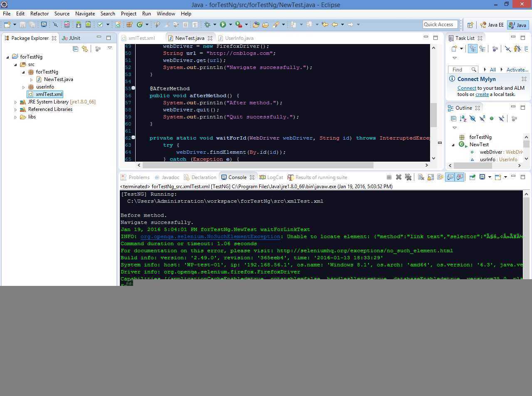Click the Debug bug icon
Image resolution: width=532 pixels, height=396 pixels.
[x=208, y=25]
